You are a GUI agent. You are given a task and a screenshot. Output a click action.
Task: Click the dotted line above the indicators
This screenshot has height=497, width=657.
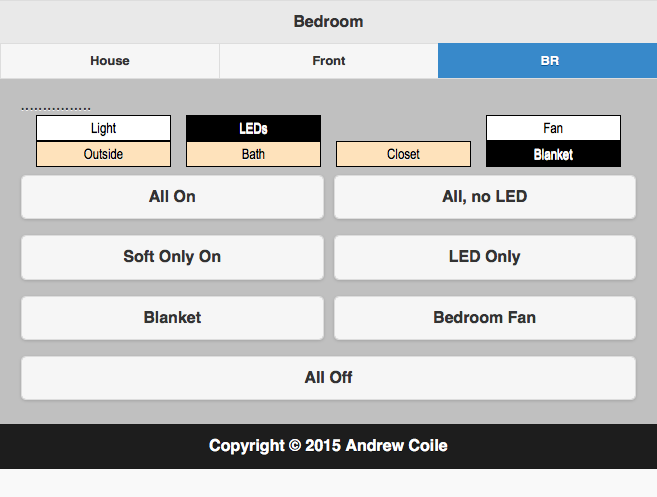click(x=56, y=108)
